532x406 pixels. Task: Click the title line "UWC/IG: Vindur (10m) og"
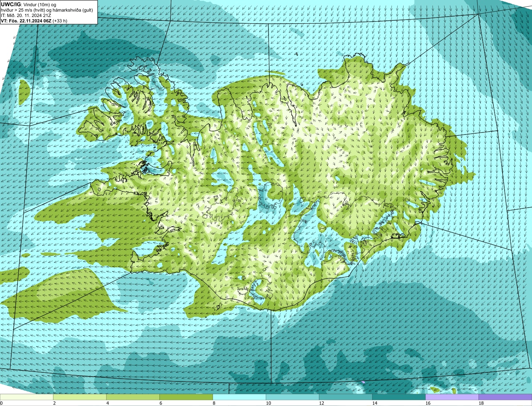pos(29,5)
